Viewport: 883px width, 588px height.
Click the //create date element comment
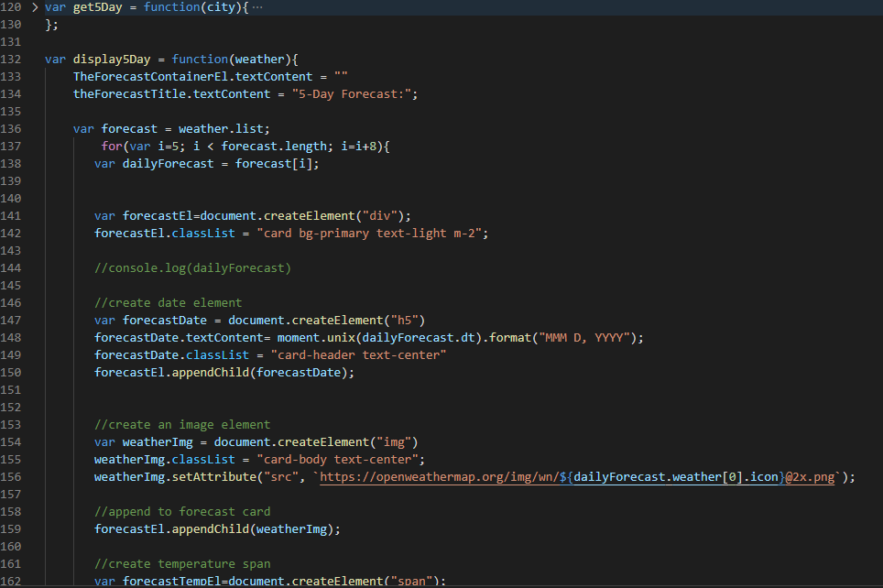[x=169, y=303]
